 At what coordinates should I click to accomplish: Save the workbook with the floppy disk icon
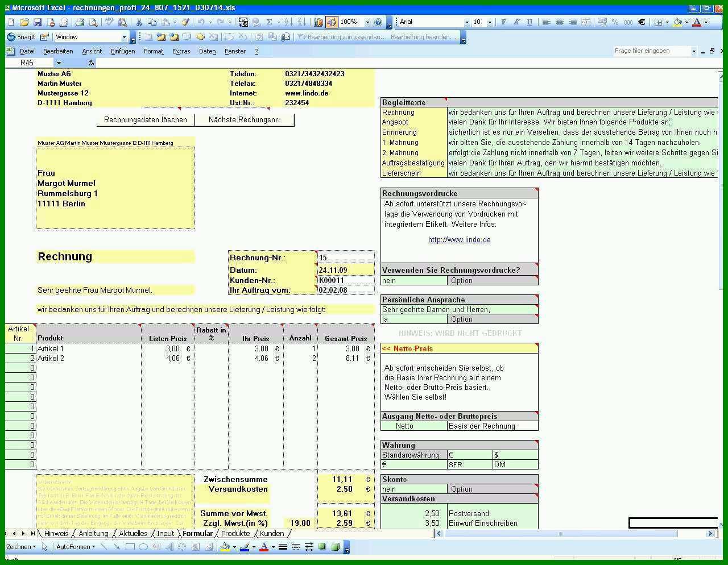click(x=37, y=22)
